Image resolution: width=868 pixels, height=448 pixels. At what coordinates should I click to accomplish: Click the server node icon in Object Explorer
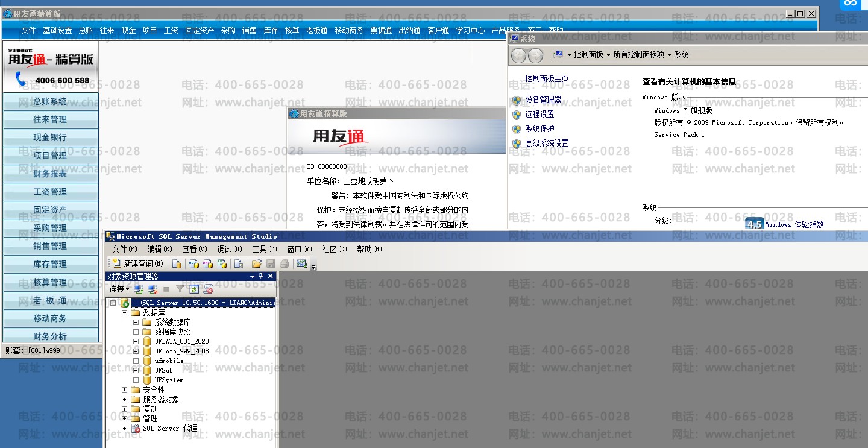pos(125,303)
